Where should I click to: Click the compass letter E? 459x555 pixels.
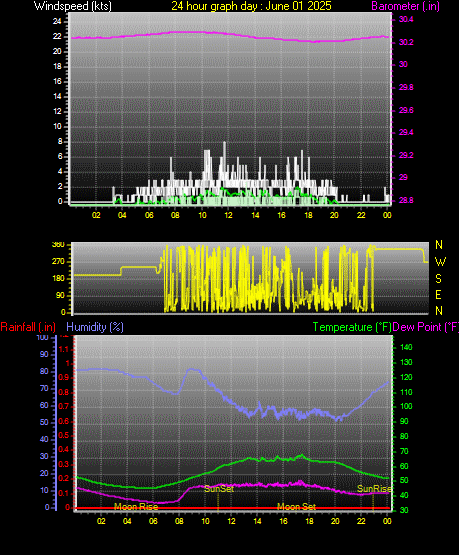point(438,294)
